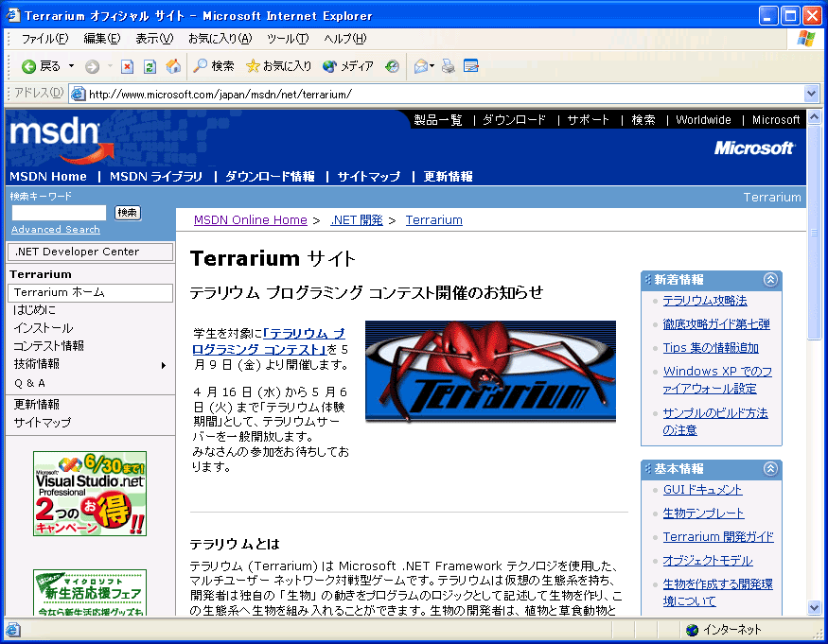Click ダウンロード情報 in the header navigation
The image size is (828, 644).
coord(270,177)
